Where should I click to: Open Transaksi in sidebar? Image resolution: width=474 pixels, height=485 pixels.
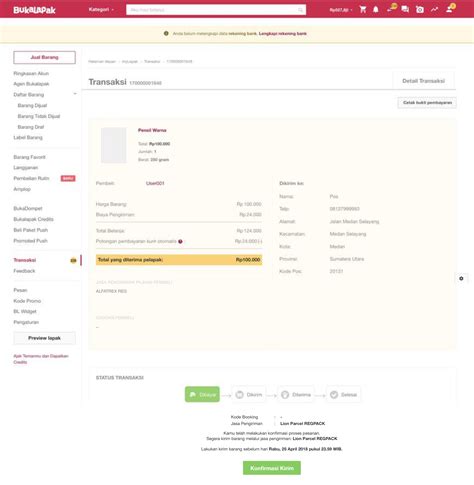(x=25, y=260)
